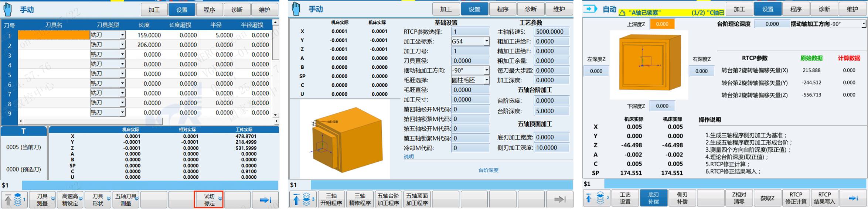Click the RTCP修正计算 button

pyautogui.click(x=796, y=198)
